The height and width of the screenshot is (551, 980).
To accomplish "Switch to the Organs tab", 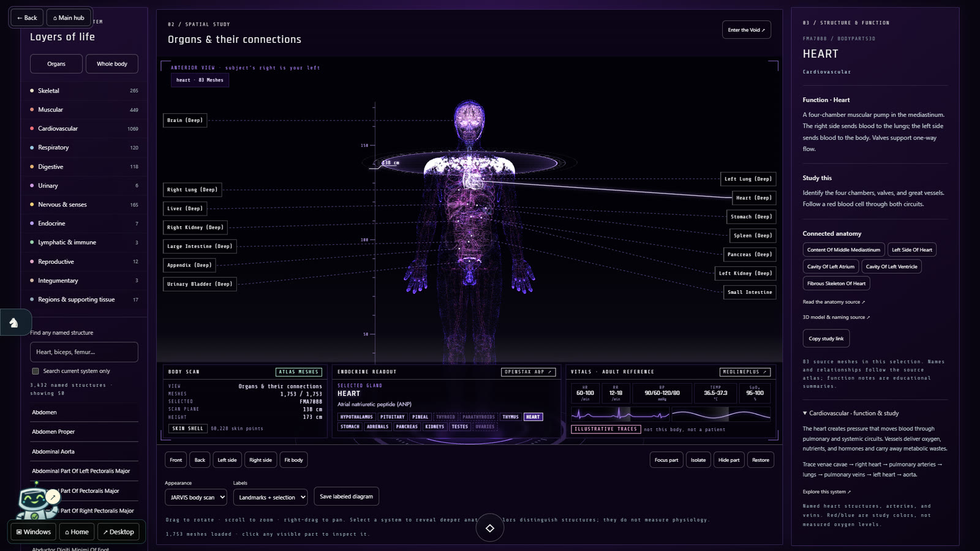I will point(56,64).
